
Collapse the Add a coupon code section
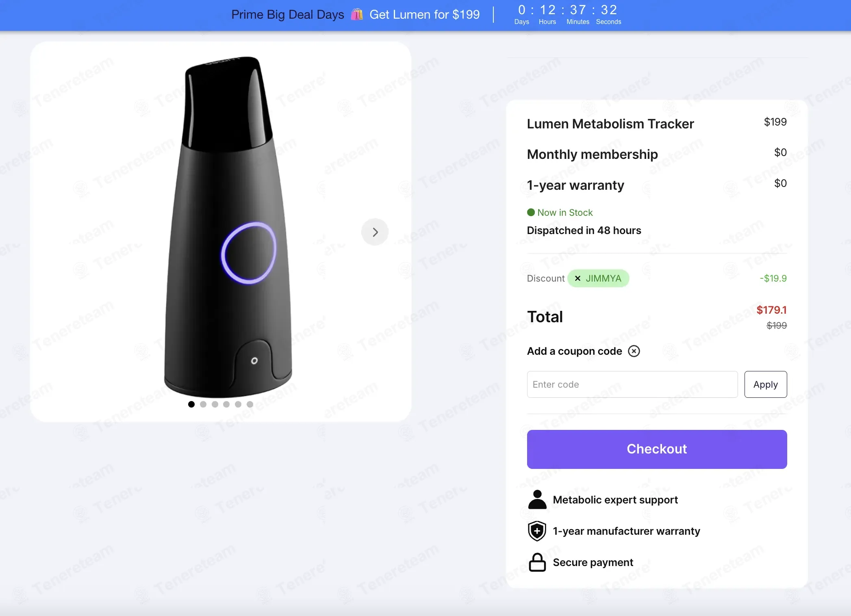(634, 351)
